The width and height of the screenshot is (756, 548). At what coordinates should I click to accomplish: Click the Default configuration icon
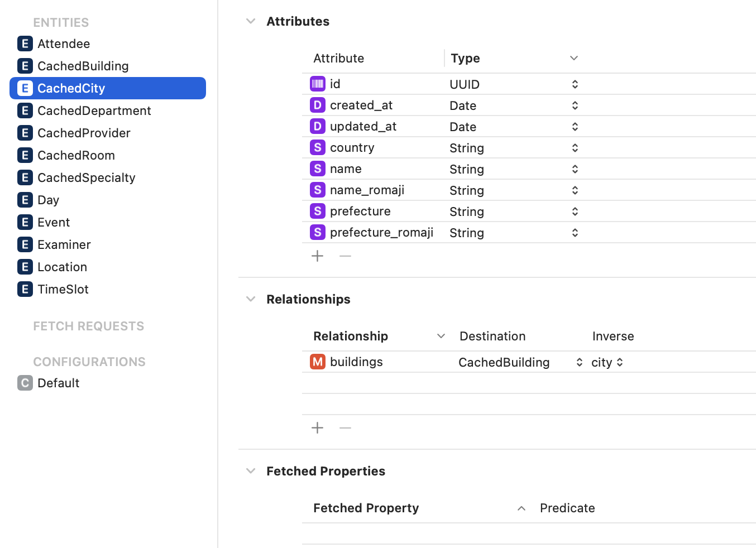[25, 383]
